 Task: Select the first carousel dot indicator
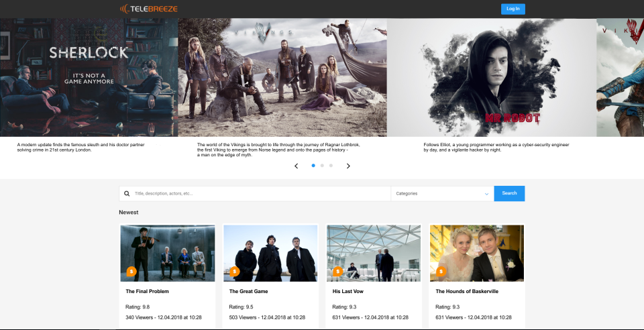click(x=313, y=166)
